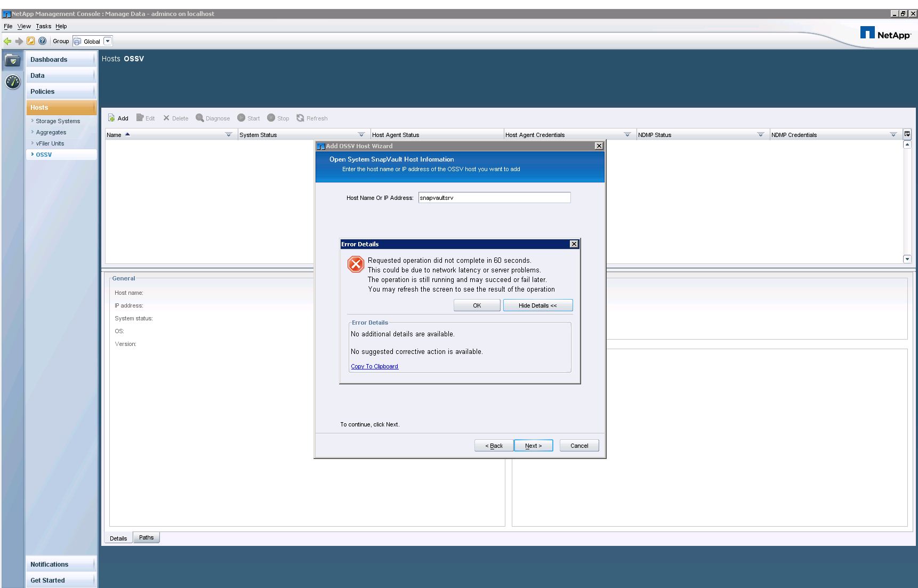
Task: Open the gauge icon in the left sidebar
Action: [13, 82]
